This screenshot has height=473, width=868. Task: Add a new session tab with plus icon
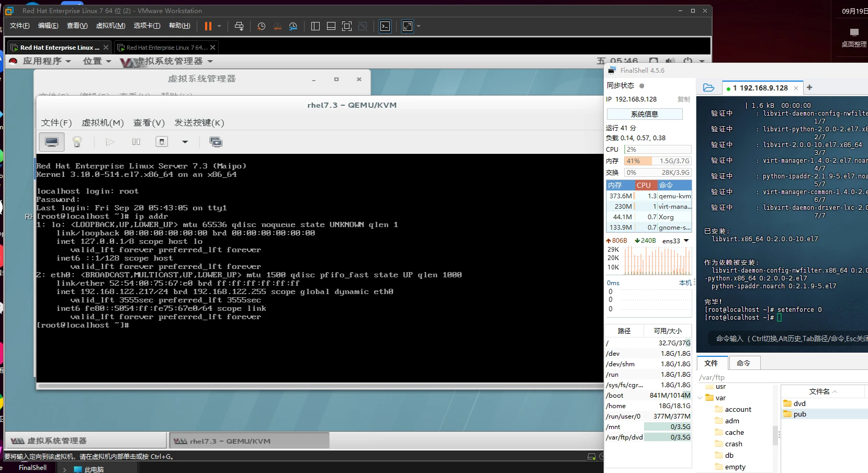point(809,87)
